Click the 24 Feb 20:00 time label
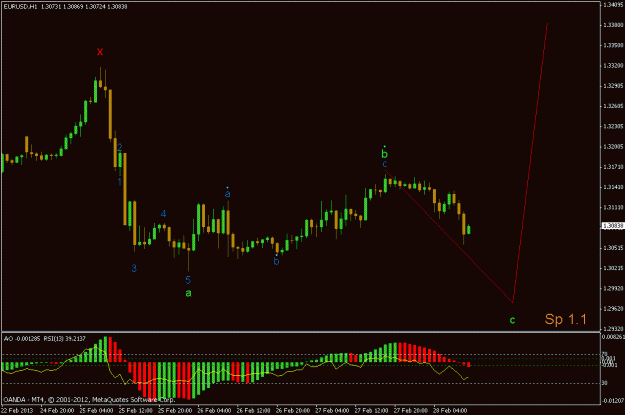Viewport: 625px width, 415px height. [57, 410]
